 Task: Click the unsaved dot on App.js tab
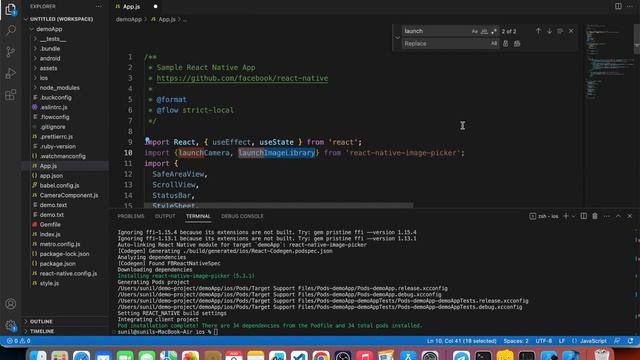(x=156, y=7)
